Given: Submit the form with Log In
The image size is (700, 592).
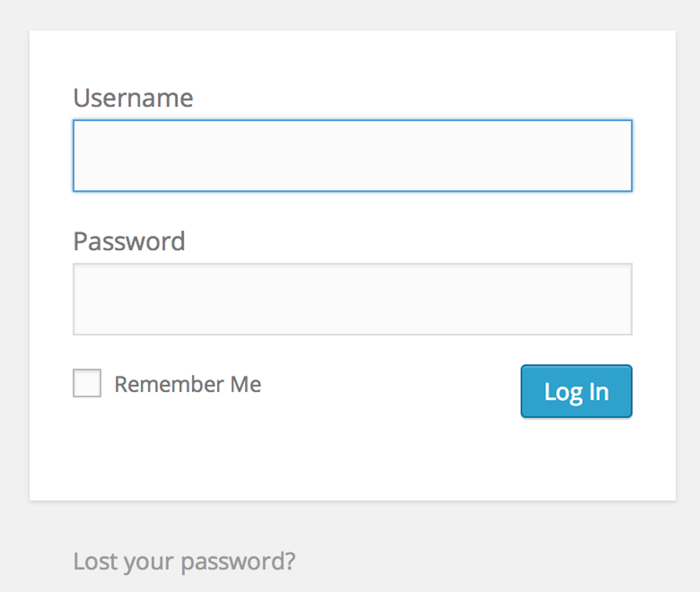Looking at the screenshot, I should [x=576, y=391].
